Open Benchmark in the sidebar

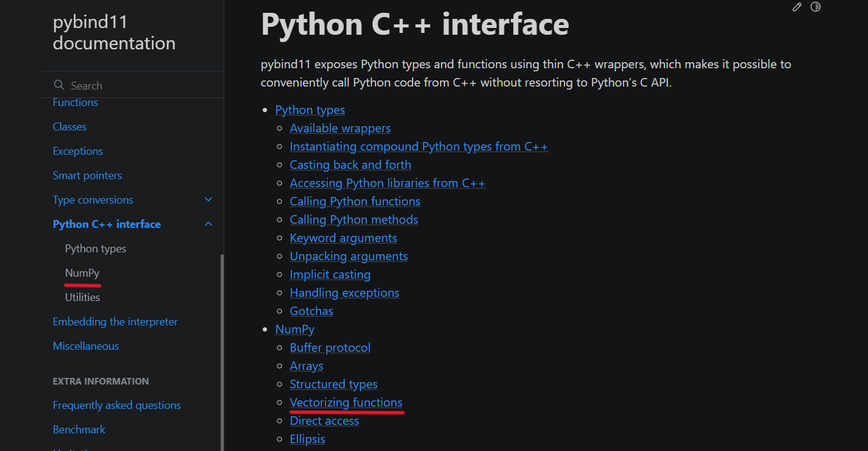pos(79,430)
